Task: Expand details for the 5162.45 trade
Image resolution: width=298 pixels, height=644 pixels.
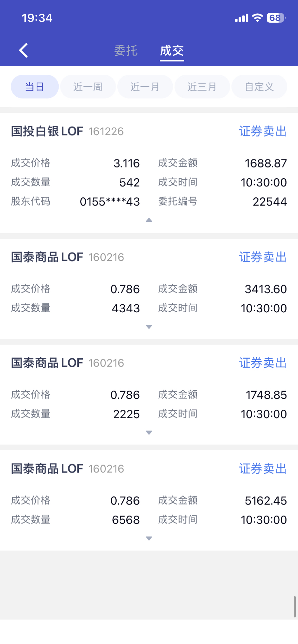Action: coord(149,538)
